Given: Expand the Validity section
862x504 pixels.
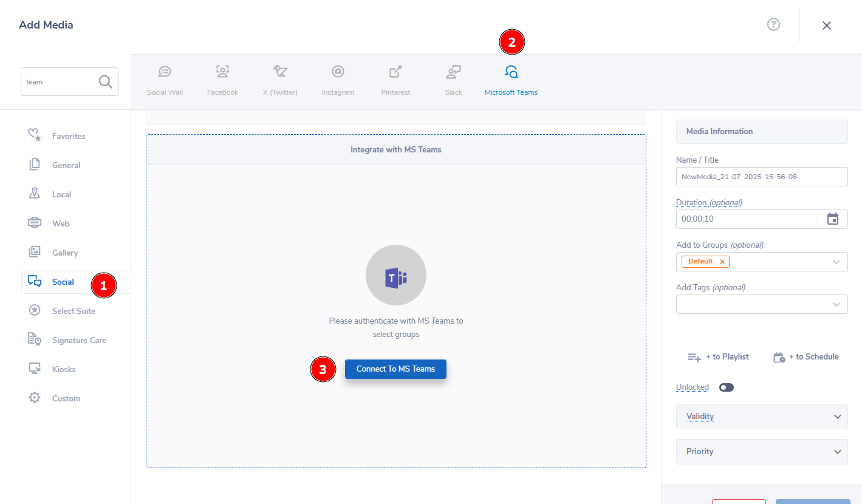Looking at the screenshot, I should coord(762,417).
